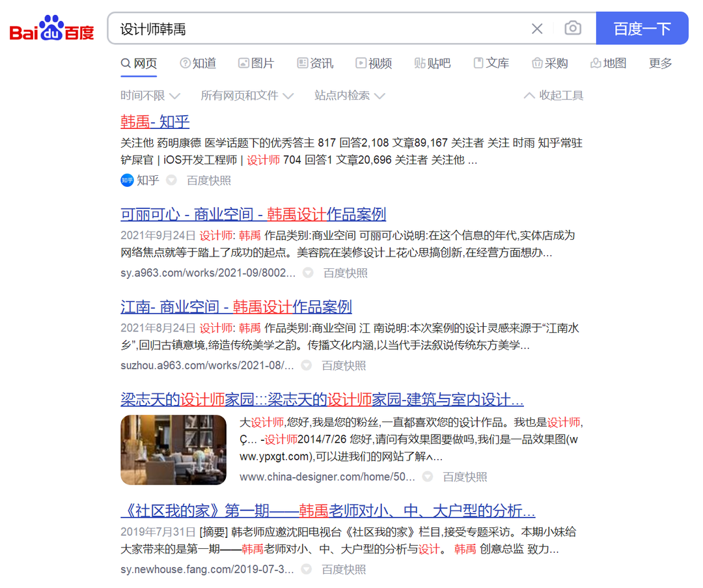Click the document icon on the 文库 tab
The width and height of the screenshot is (703, 588).
478,63
